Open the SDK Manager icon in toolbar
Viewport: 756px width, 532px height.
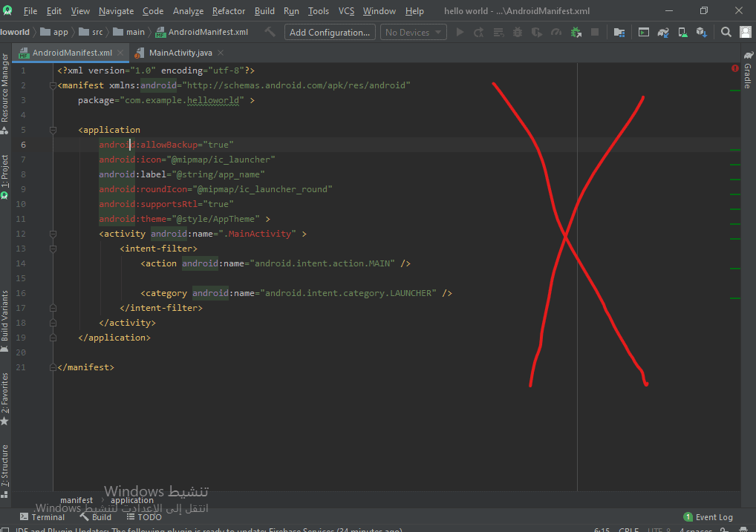(700, 33)
